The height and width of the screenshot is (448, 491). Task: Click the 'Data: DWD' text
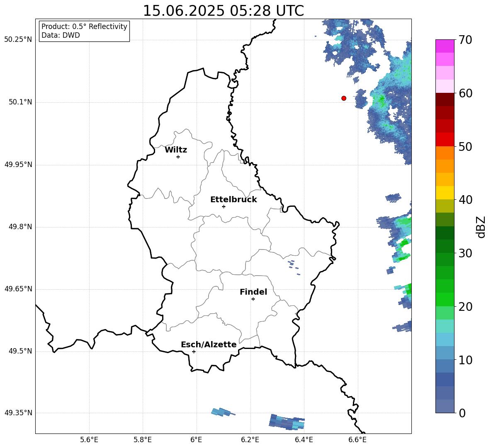(x=61, y=35)
